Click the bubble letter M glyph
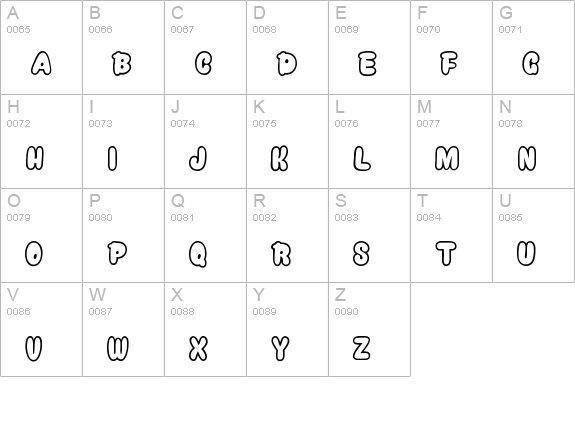Screen dimensions: 575x421 pyautogui.click(x=447, y=158)
